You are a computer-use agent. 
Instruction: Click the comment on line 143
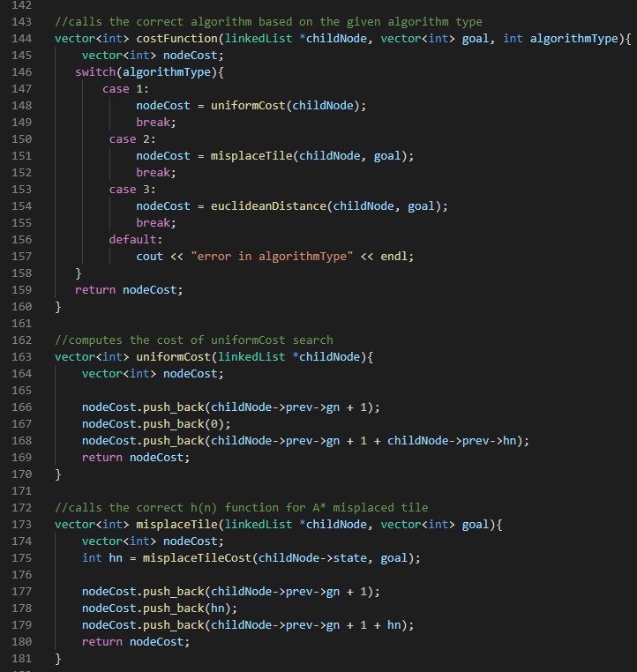(268, 22)
